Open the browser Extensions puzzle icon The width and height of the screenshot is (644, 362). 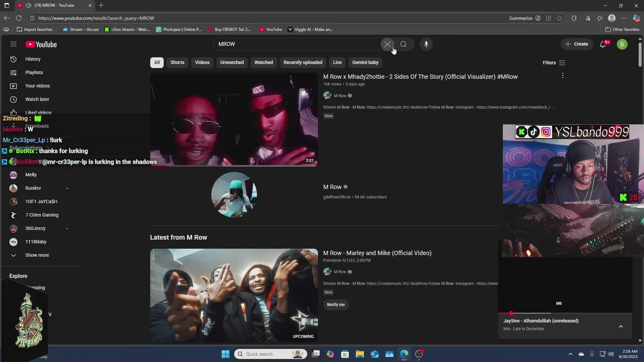[574, 18]
